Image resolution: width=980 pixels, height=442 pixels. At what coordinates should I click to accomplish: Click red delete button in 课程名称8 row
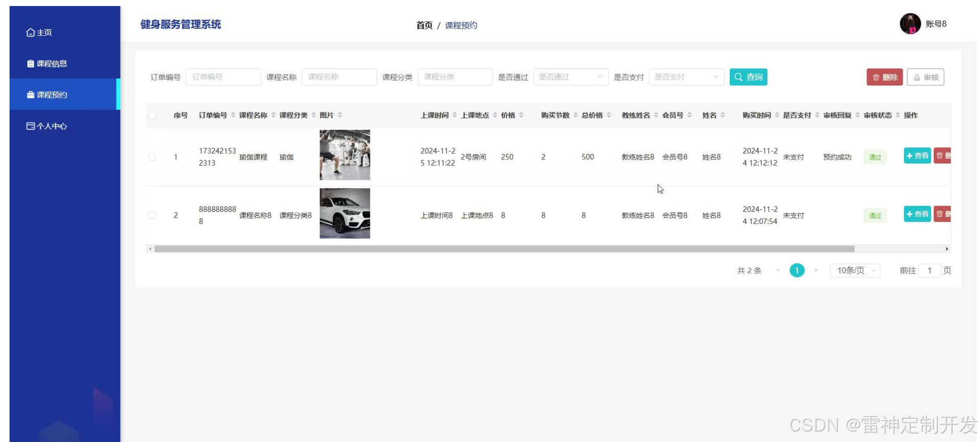942,214
